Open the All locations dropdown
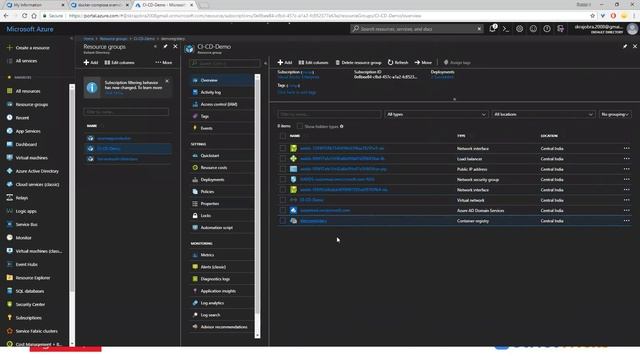The image size is (640, 360). (543, 114)
